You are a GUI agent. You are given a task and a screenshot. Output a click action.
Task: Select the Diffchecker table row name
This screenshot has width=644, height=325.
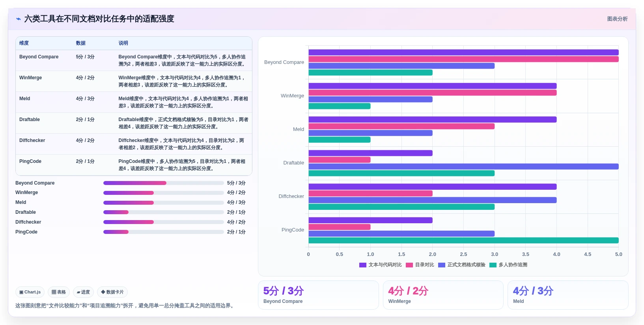click(32, 140)
